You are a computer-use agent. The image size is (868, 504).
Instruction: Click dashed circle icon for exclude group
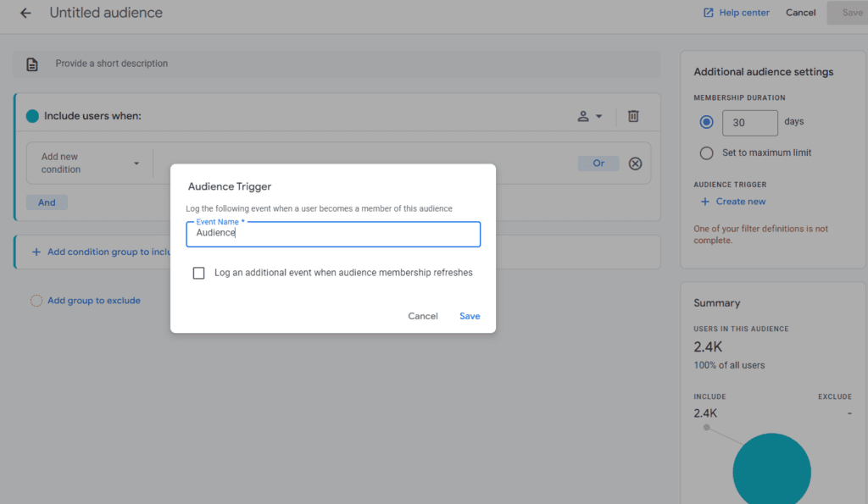point(36,301)
